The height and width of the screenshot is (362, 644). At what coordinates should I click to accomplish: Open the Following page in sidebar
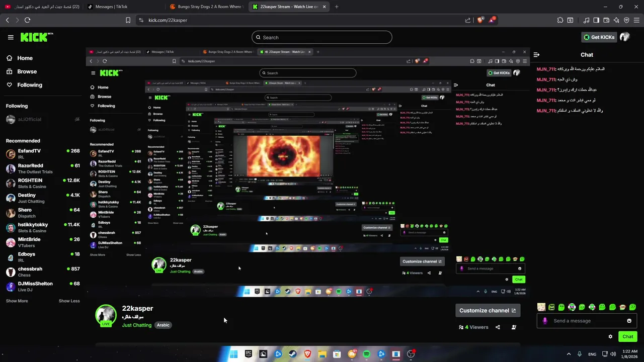24,85
